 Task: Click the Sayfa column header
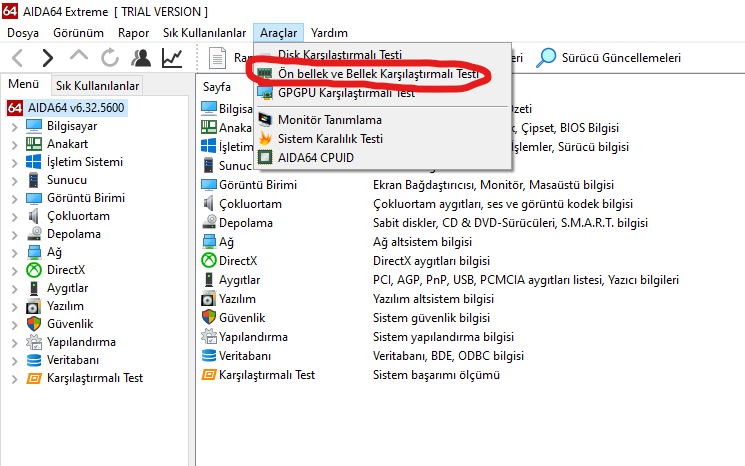[217, 87]
